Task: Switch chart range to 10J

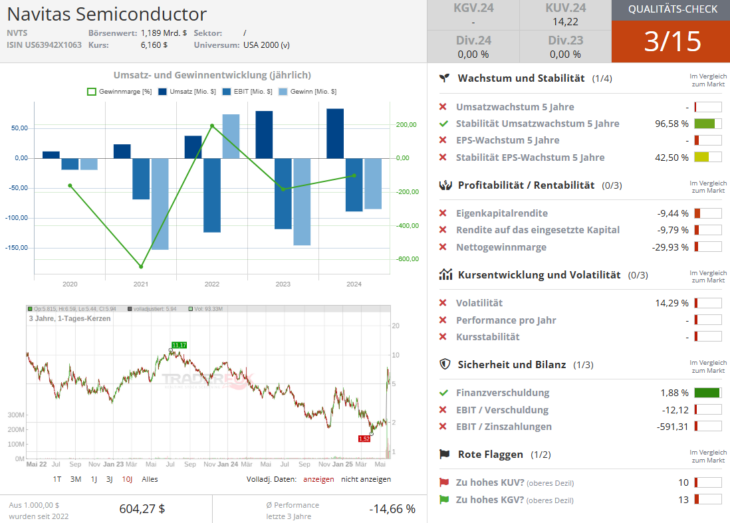Action: [x=127, y=479]
